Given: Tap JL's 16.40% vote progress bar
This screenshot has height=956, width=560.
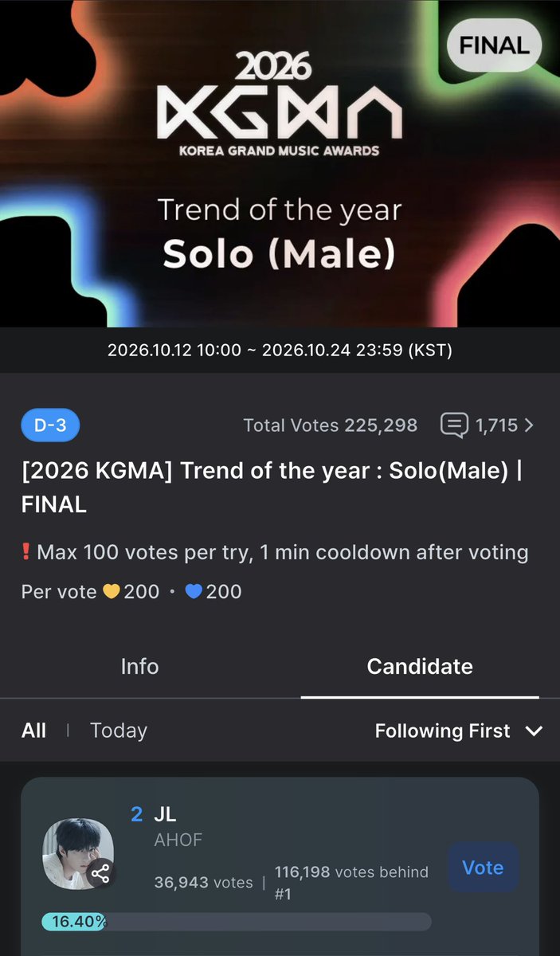Looking at the screenshot, I should (x=237, y=922).
